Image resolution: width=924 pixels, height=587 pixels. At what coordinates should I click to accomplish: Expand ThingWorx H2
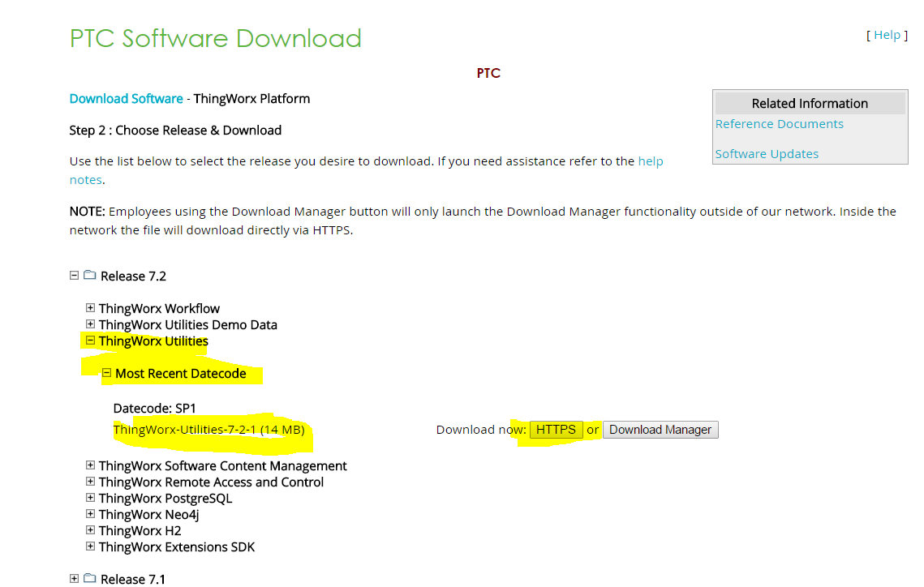(90, 529)
